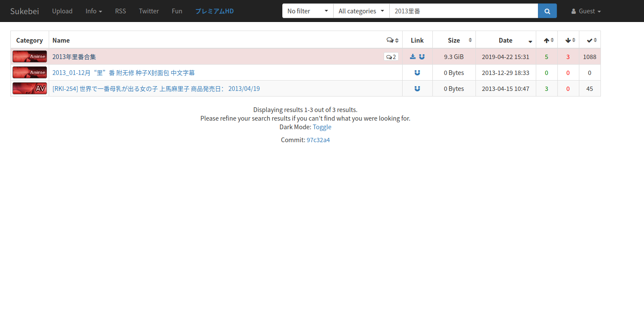The image size is (644, 327).
Task: Select the 0 Bytes size on the 2013-12-29 row
Action: pos(454,73)
